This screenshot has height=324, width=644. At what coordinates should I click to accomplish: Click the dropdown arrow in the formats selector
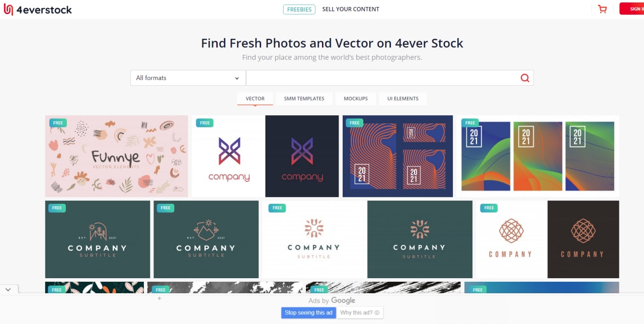coord(237,78)
